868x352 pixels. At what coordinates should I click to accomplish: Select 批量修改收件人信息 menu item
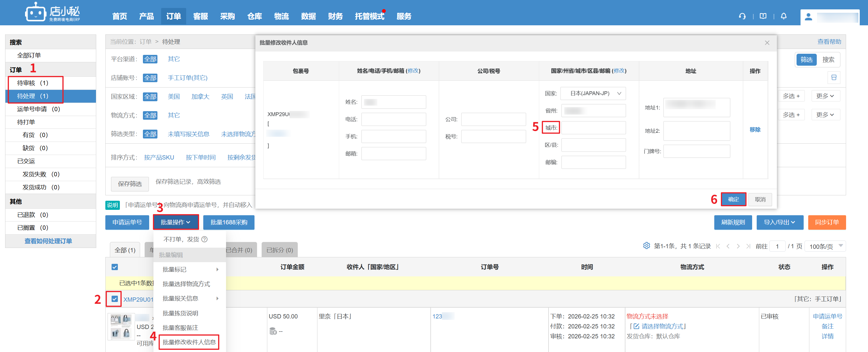(189, 342)
